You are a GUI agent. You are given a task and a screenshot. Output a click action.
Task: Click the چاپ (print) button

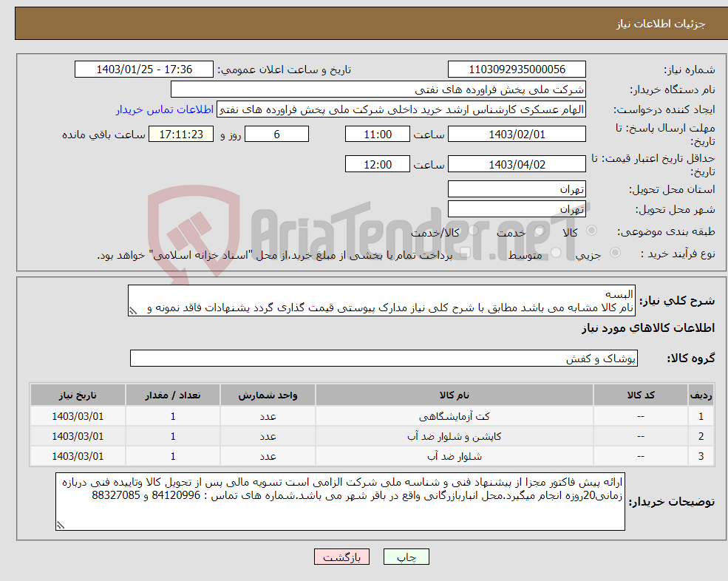(406, 557)
